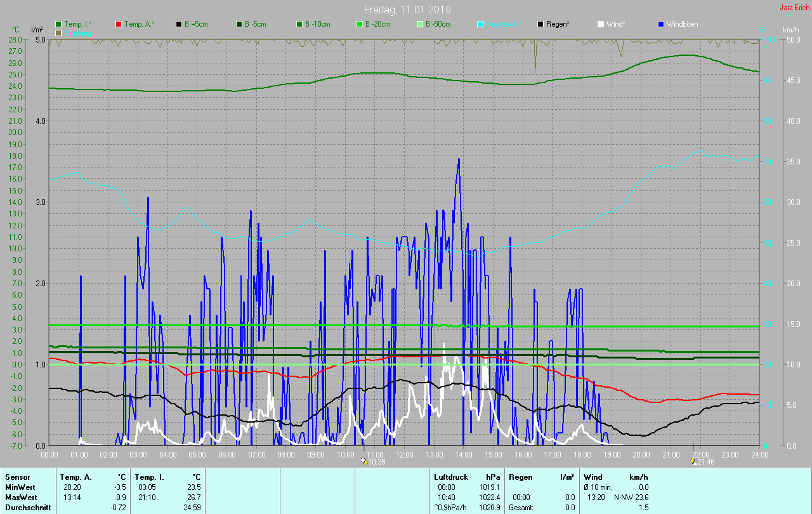Click the B -20cm green color swatch

[360, 24]
